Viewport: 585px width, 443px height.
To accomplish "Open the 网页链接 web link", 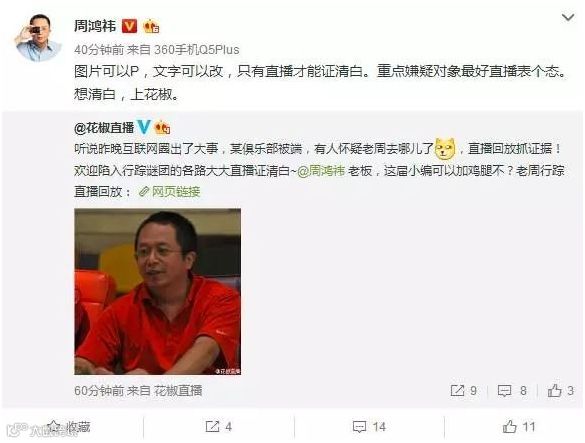I will pyautogui.click(x=169, y=192).
